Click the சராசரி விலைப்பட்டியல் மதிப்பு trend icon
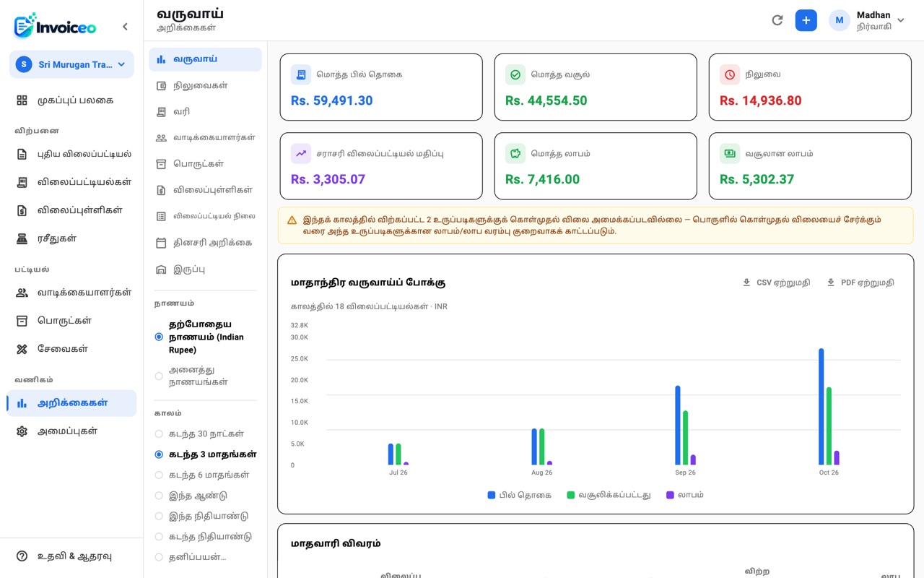Screen dimensions: 924x578 click(x=301, y=153)
